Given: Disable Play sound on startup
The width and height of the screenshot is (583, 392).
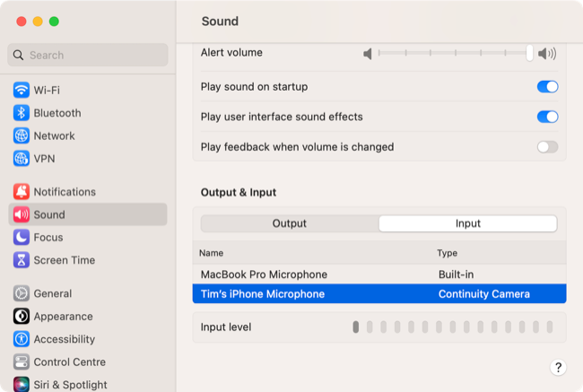Looking at the screenshot, I should [x=547, y=87].
